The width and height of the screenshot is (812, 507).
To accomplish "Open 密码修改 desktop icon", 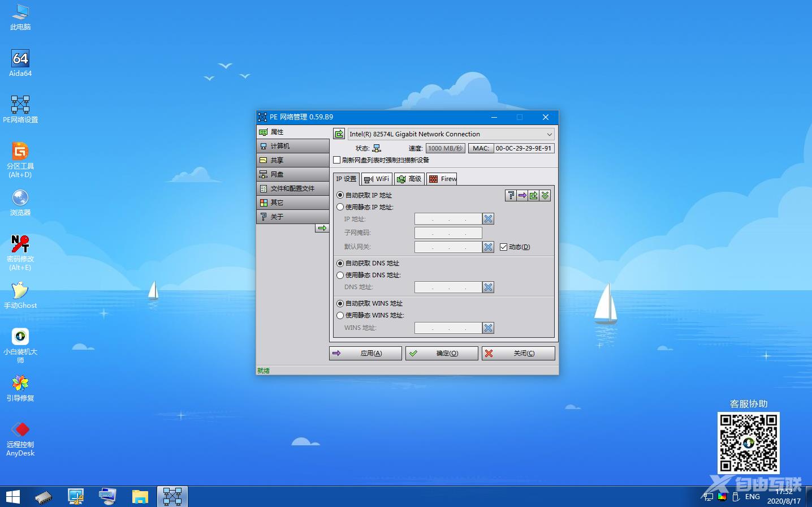I will click(x=20, y=253).
